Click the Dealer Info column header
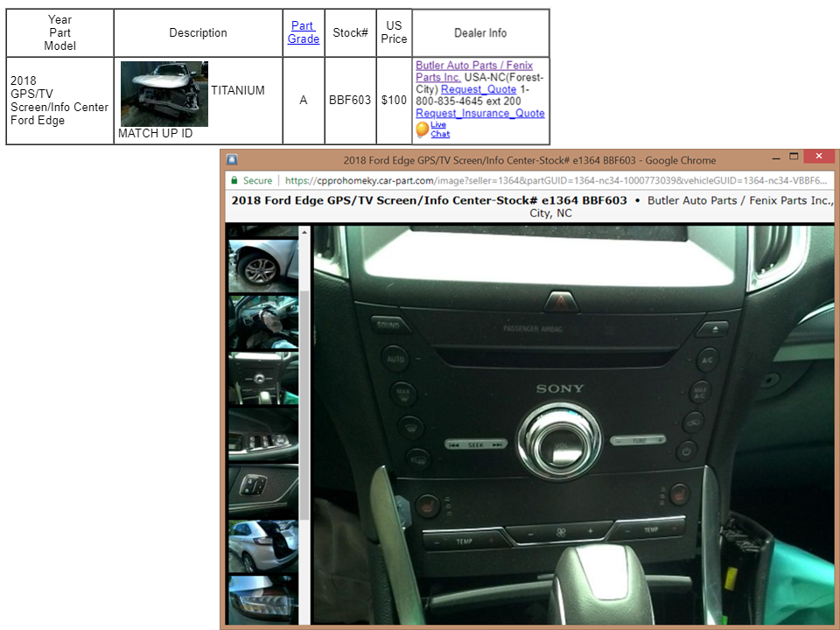Screen dimensions: 840x630 pyautogui.click(x=480, y=32)
